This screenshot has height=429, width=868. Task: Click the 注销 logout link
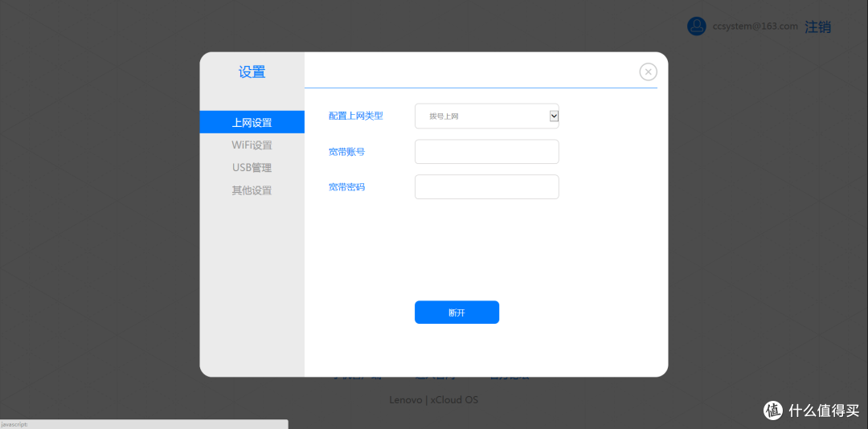click(817, 27)
